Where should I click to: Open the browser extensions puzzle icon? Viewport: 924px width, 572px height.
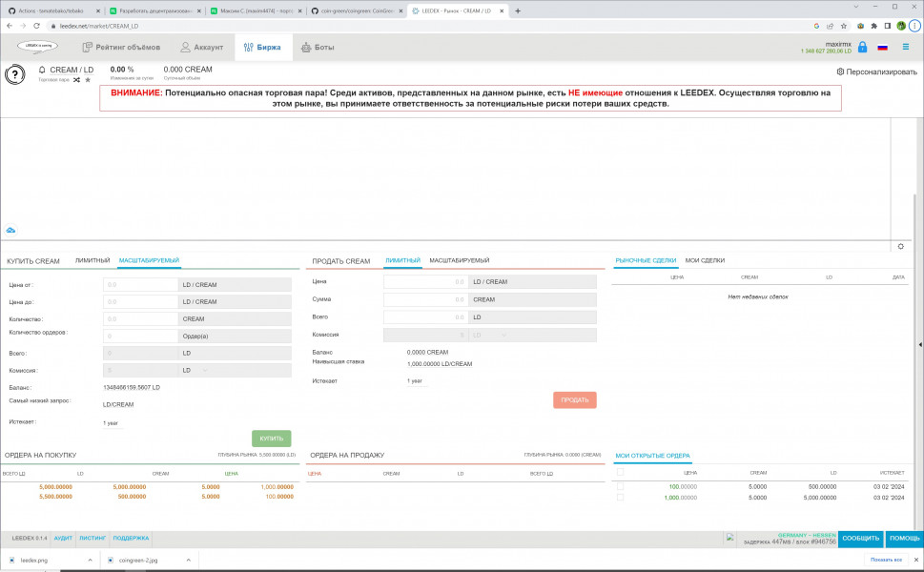873,26
